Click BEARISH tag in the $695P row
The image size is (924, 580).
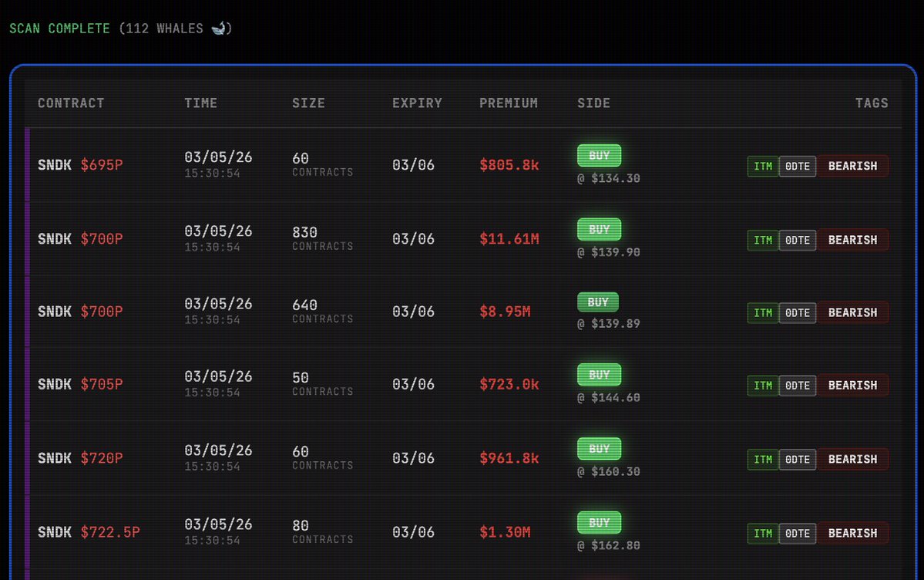click(852, 167)
